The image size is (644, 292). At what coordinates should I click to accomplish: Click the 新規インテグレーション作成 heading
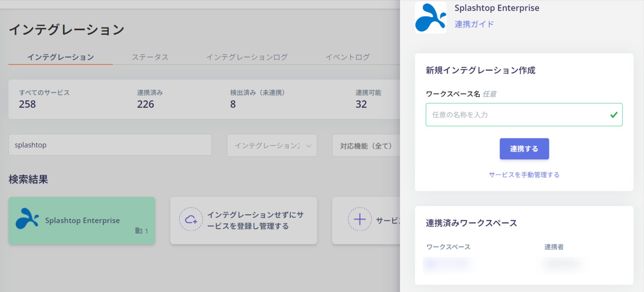tap(481, 70)
